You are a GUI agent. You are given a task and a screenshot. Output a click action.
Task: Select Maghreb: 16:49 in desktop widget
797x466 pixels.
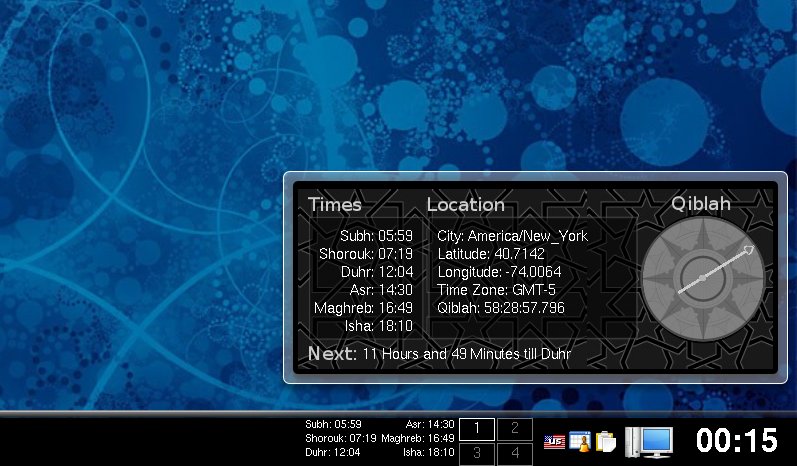[x=363, y=308]
